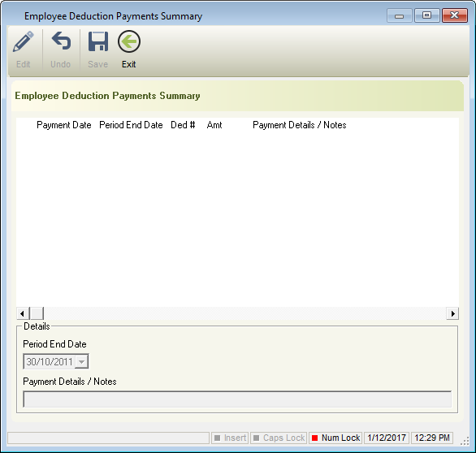Open the Period End Date dropdown arrow
The image size is (476, 453).
pyautogui.click(x=81, y=362)
